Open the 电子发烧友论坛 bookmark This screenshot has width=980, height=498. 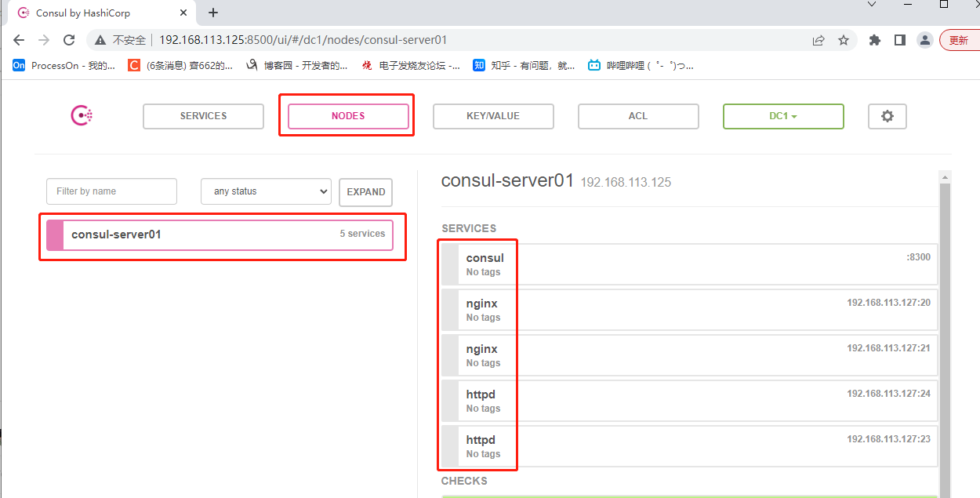[x=411, y=66]
